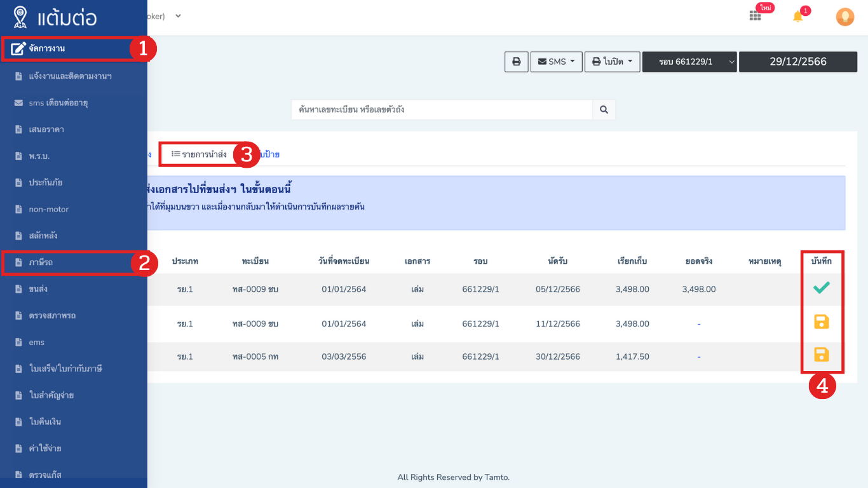Image resolution: width=868 pixels, height=488 pixels.
Task: Click the magnifier search button
Action: tap(604, 109)
